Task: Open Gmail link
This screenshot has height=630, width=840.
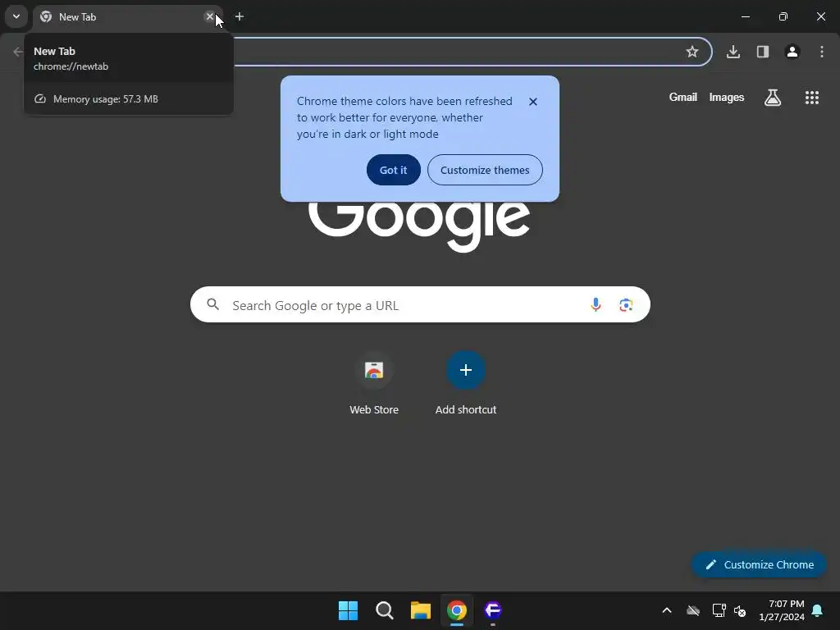Action: pos(683,97)
